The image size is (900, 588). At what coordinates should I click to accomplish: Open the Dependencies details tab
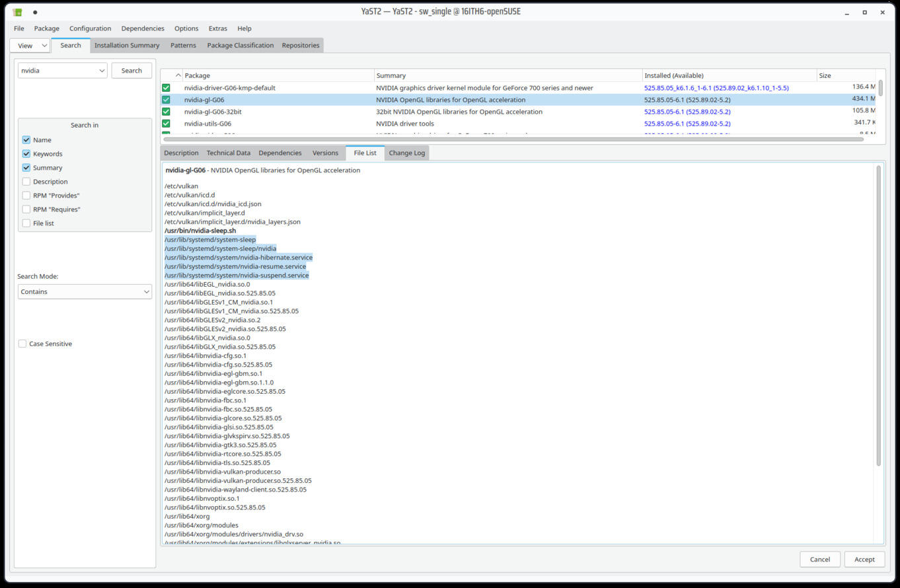click(x=280, y=153)
